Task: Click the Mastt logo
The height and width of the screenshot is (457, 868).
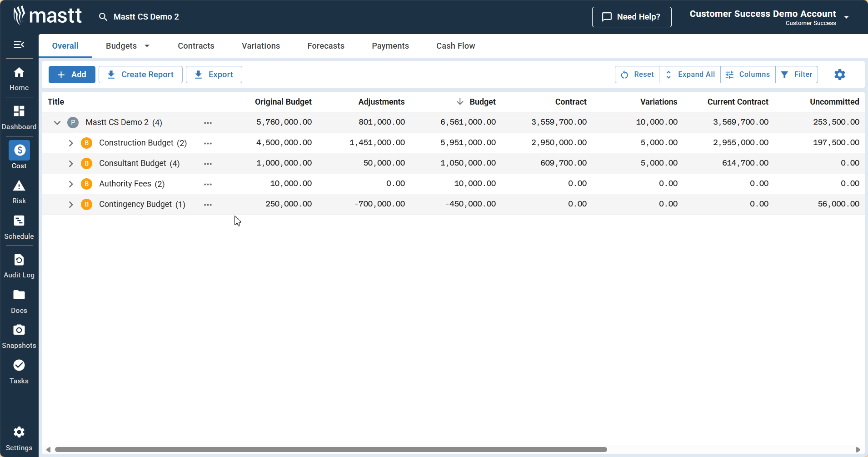Action: pos(47,16)
